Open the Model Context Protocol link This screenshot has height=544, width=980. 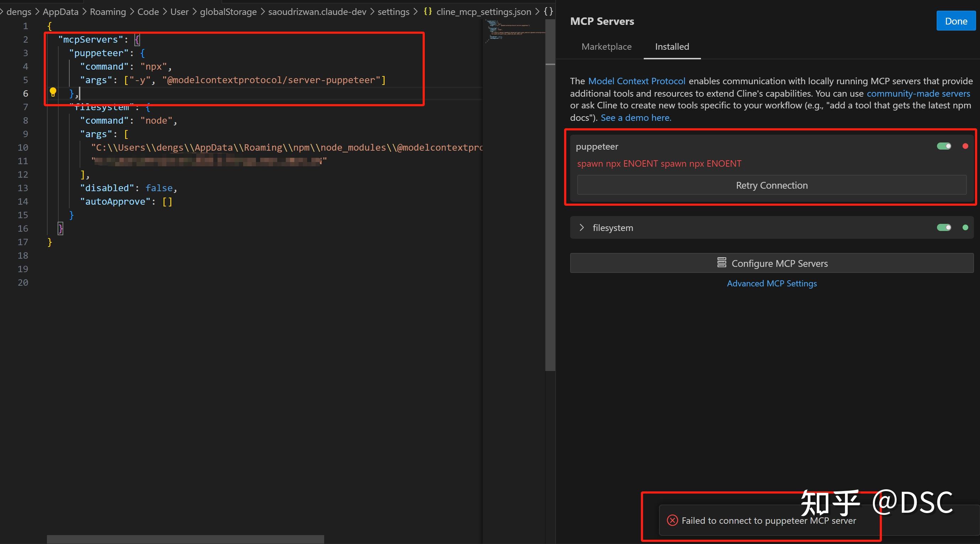[637, 81]
